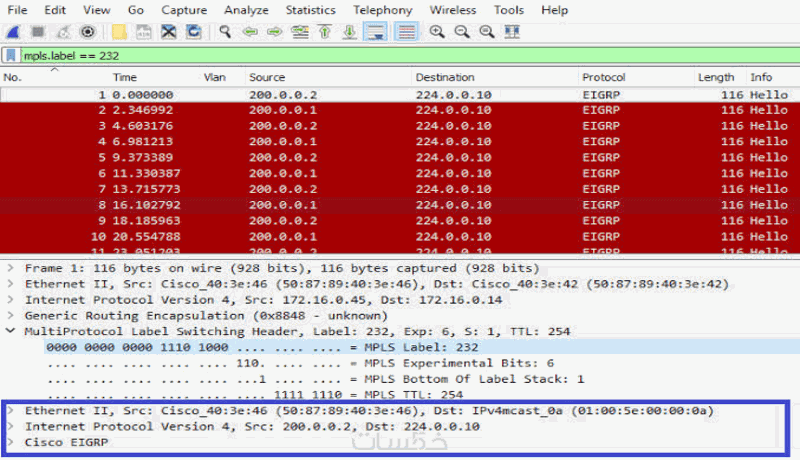Jump to the first packet icon
Screen dimensions: 800x460
[324, 32]
